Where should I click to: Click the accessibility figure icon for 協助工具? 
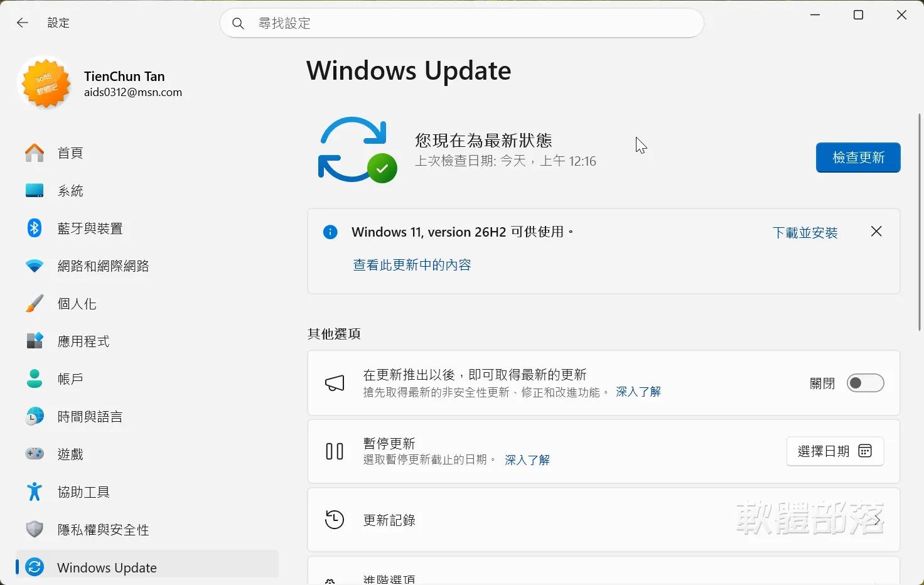click(x=35, y=492)
